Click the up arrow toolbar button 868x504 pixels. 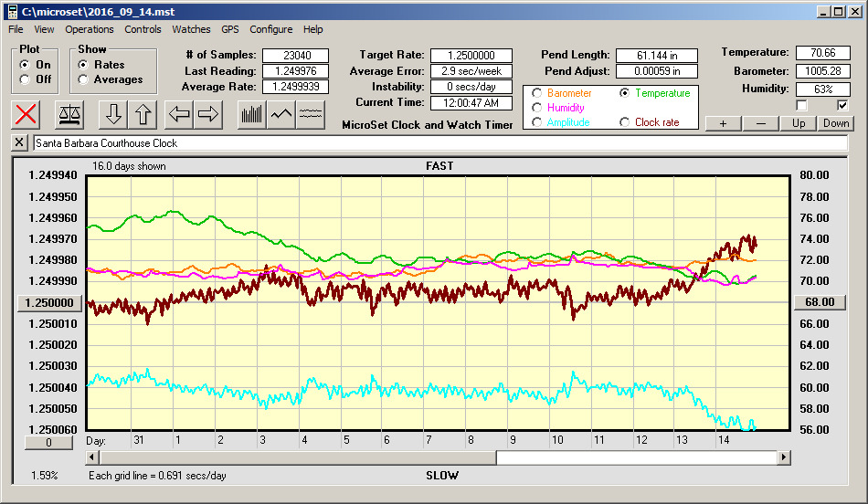143,114
